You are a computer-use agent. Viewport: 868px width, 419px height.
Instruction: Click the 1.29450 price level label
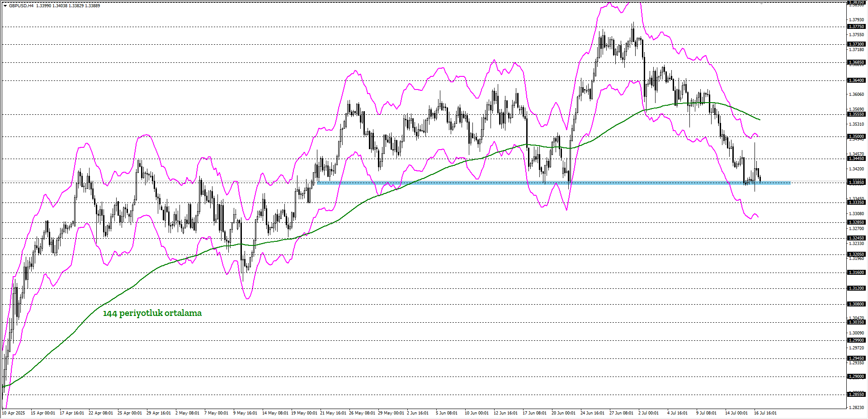click(856, 358)
